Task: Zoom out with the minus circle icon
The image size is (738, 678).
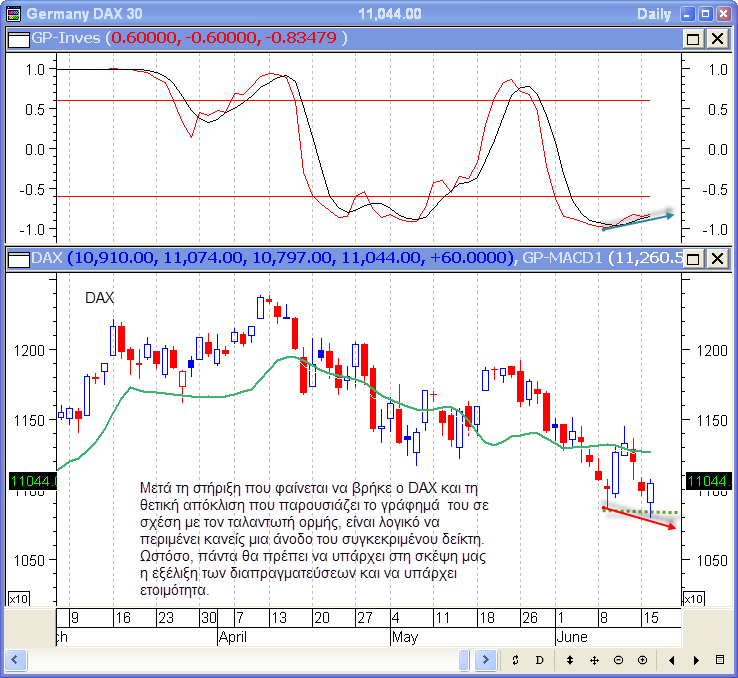Action: [x=618, y=660]
